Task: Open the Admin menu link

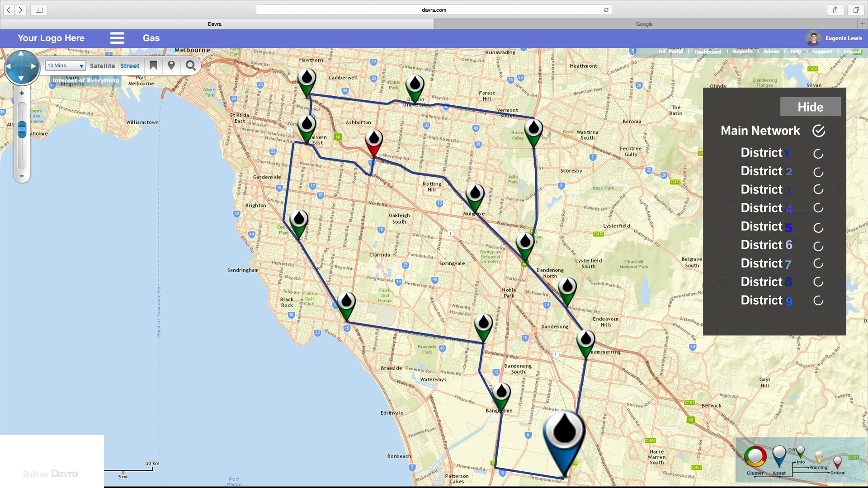Action: tap(771, 52)
